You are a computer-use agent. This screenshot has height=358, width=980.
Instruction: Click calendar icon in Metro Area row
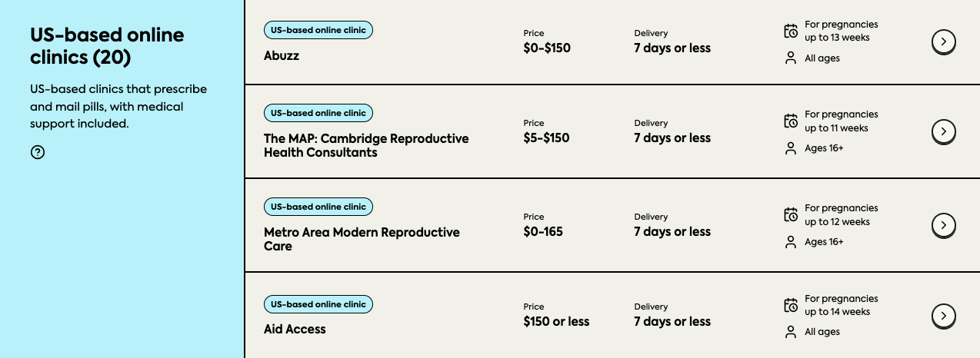click(791, 215)
